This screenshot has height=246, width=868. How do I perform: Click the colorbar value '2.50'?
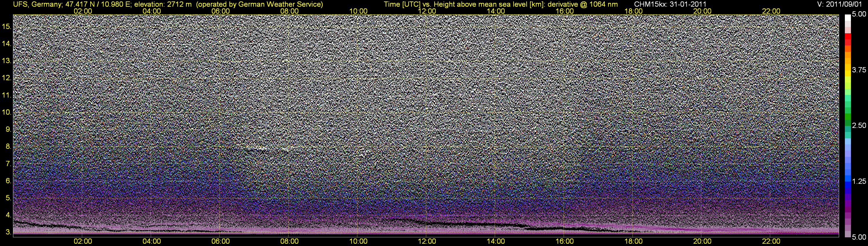(x=859, y=126)
